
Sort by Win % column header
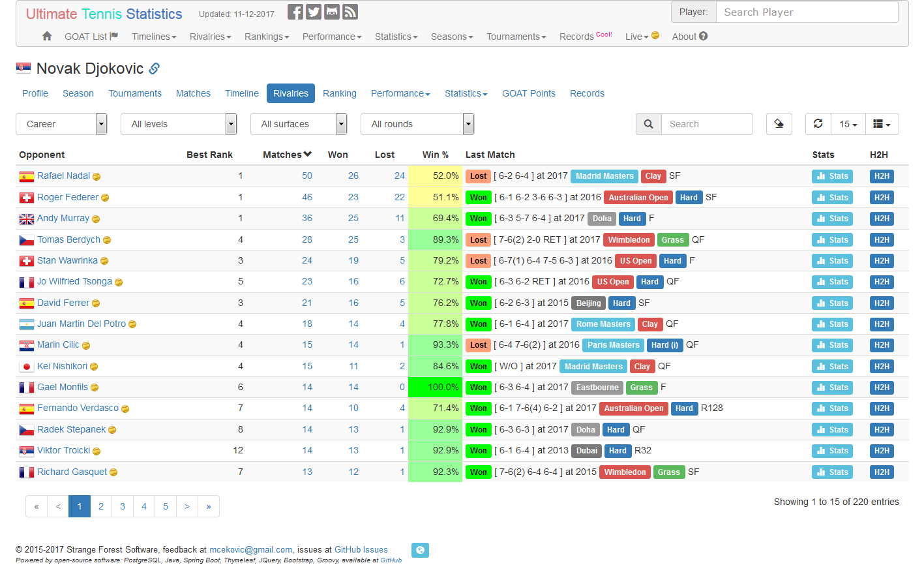click(436, 155)
